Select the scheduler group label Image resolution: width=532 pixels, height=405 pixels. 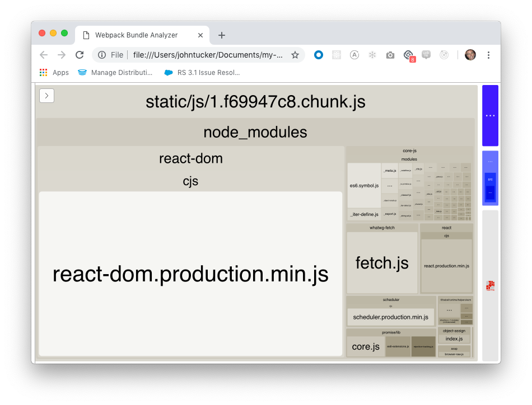tap(391, 300)
